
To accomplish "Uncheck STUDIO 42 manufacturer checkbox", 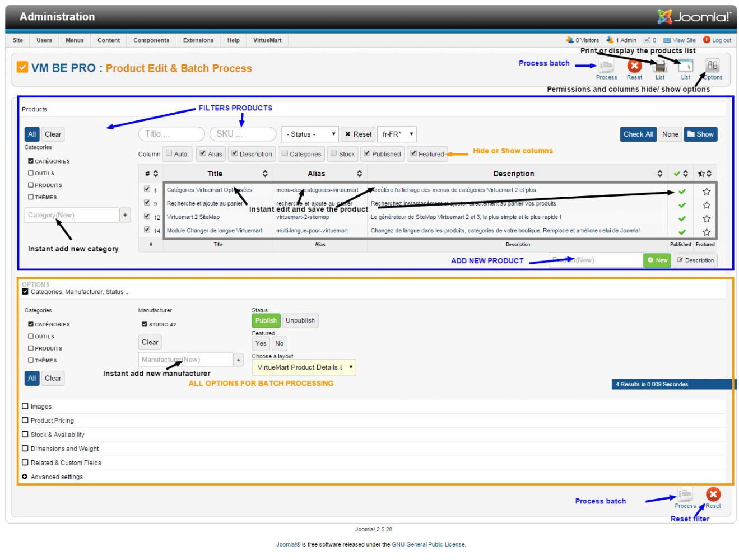I will 145,324.
